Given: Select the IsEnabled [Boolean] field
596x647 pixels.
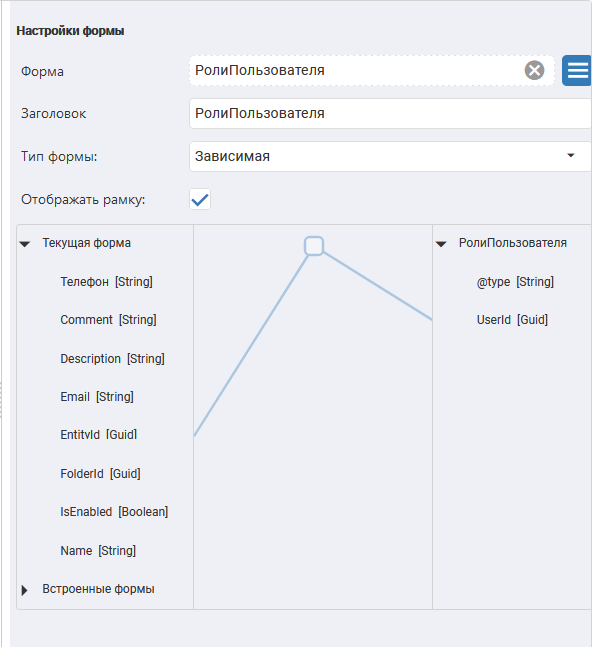Looking at the screenshot, I should pyautogui.click(x=114, y=512).
